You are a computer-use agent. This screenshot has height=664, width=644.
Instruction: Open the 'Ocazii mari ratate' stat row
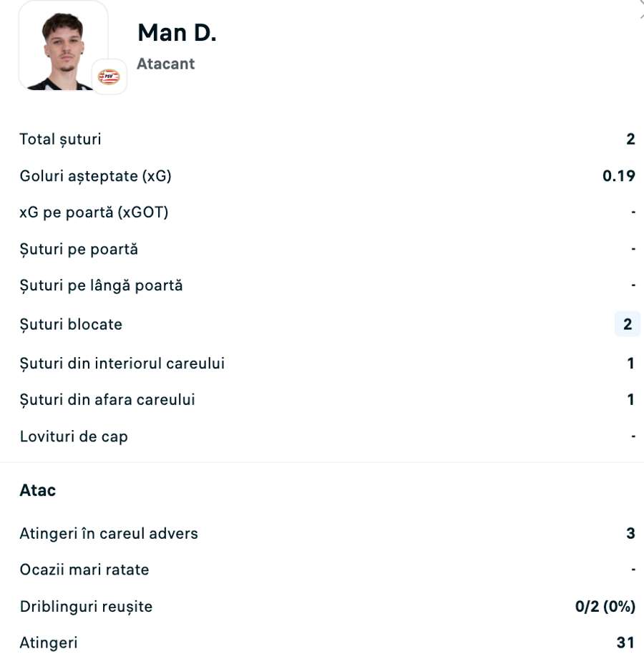pos(322,570)
